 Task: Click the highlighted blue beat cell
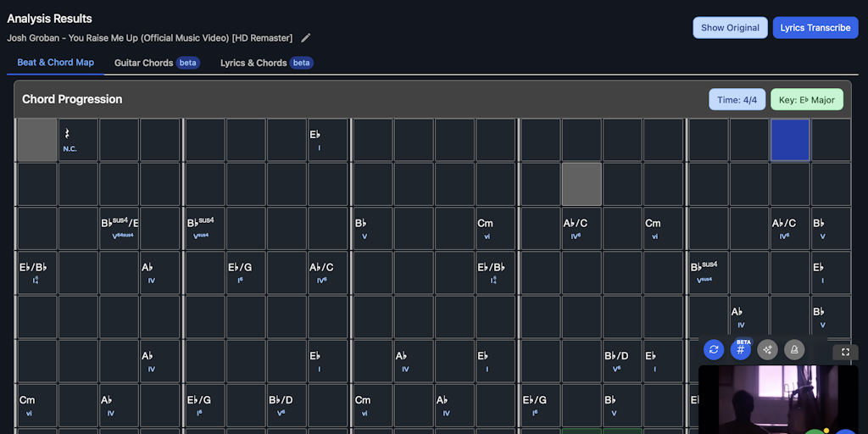(x=790, y=140)
